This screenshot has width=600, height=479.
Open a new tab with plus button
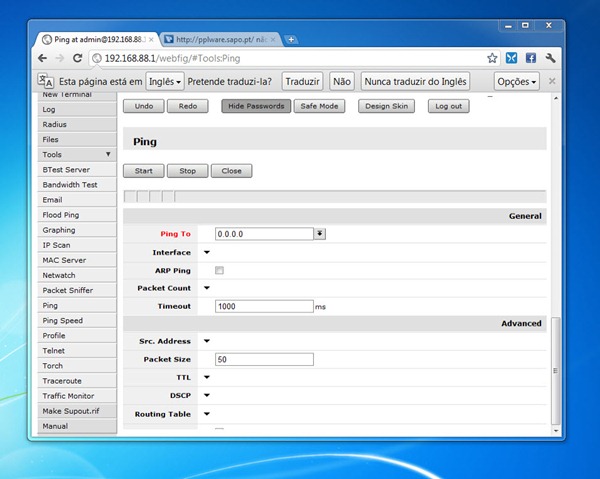pyautogui.click(x=291, y=39)
